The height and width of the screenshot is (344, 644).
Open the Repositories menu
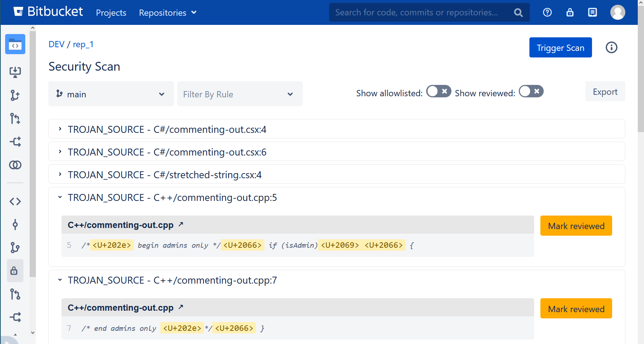(x=167, y=13)
